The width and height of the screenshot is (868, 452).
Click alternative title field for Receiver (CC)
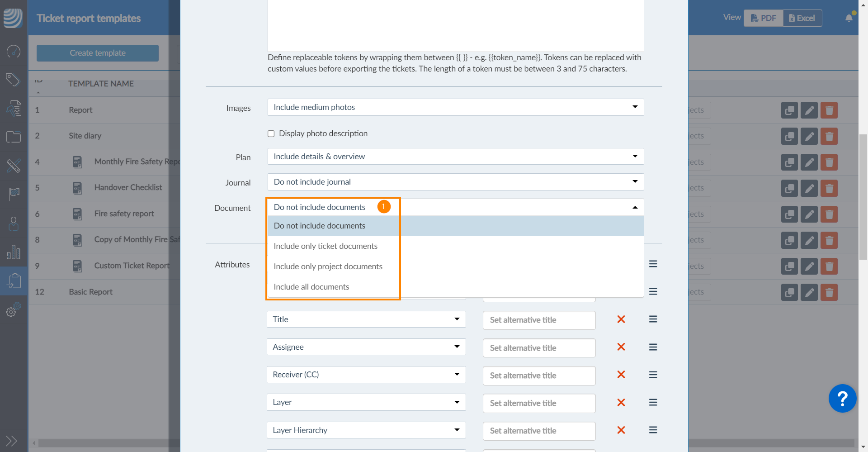point(539,376)
